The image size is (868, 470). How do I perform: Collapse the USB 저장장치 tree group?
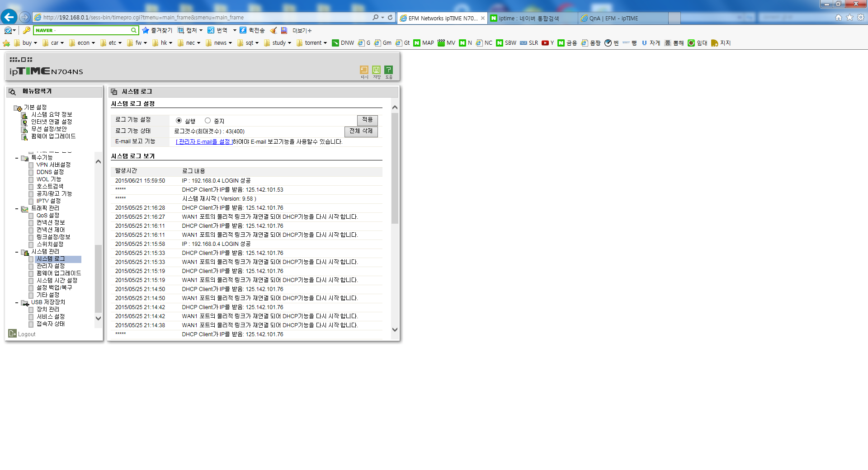[17, 303]
